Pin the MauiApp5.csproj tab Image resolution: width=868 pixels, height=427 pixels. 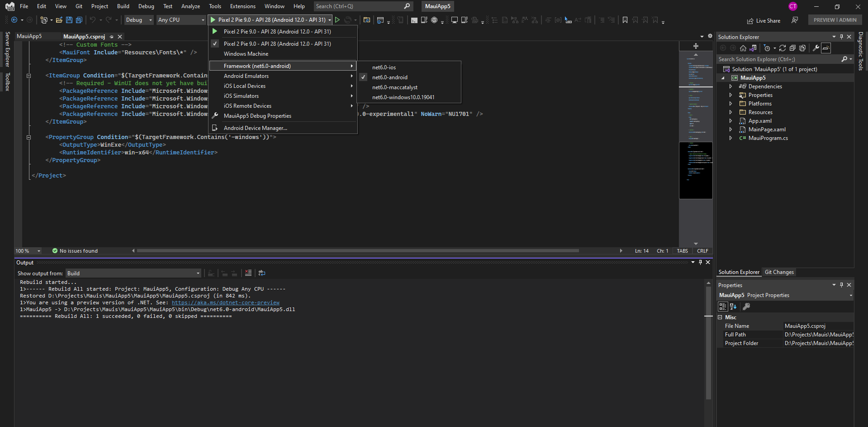[112, 37]
